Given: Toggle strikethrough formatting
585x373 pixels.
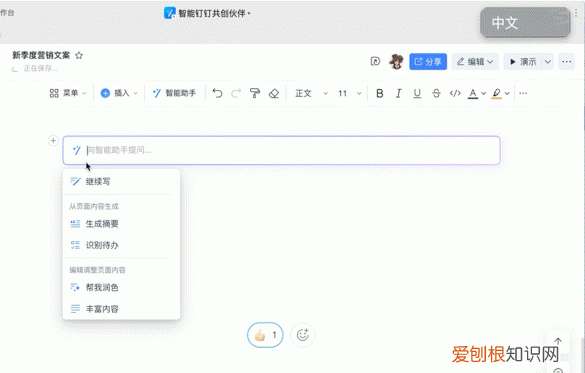Looking at the screenshot, I should tap(436, 93).
